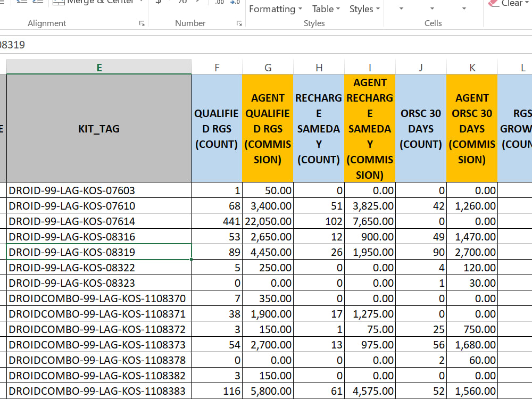Select the 22,050.00 commission cell

point(268,221)
